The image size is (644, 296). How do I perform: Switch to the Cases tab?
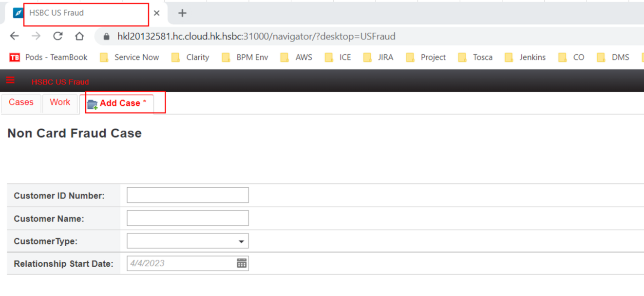pos(21,102)
